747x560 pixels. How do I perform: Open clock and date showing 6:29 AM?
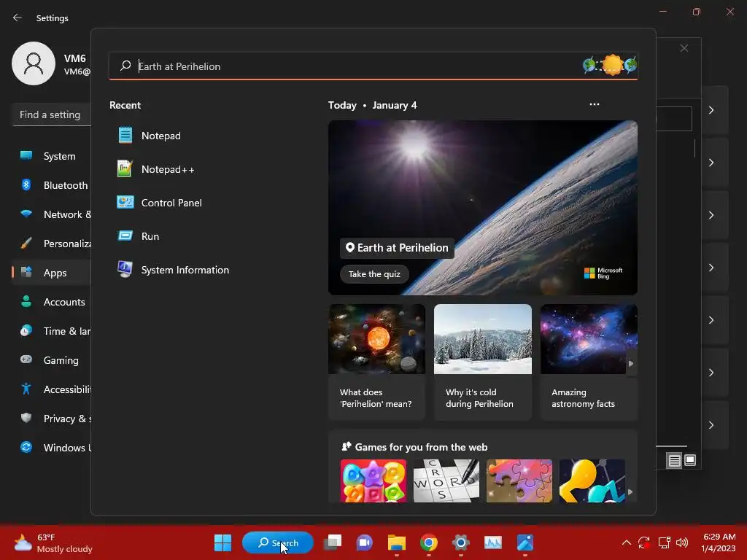(x=719, y=542)
